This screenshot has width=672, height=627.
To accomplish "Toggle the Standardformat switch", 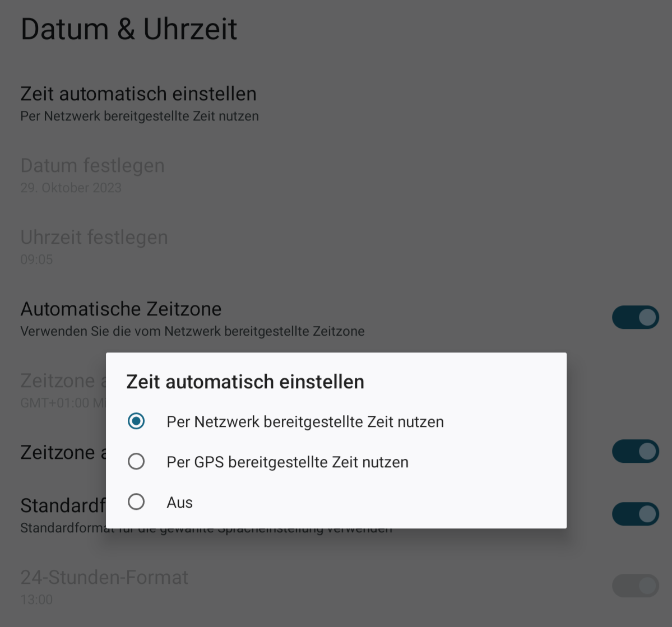I will pos(635,514).
